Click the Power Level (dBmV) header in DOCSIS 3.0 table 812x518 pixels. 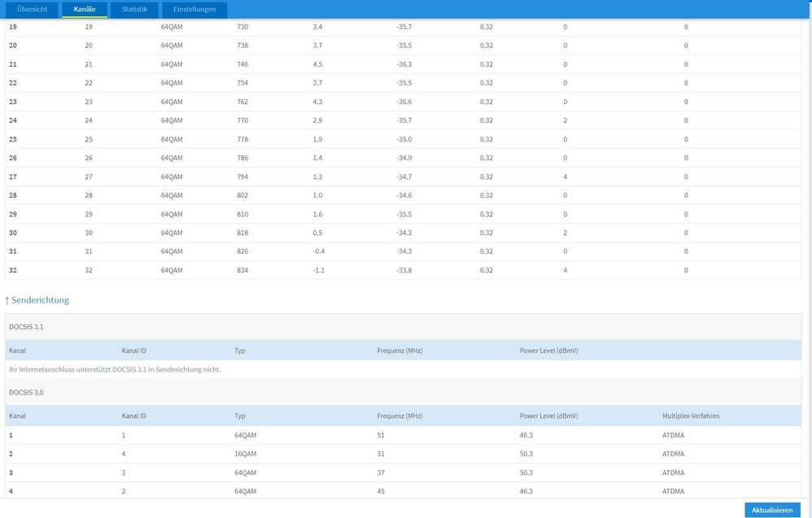pyautogui.click(x=549, y=416)
